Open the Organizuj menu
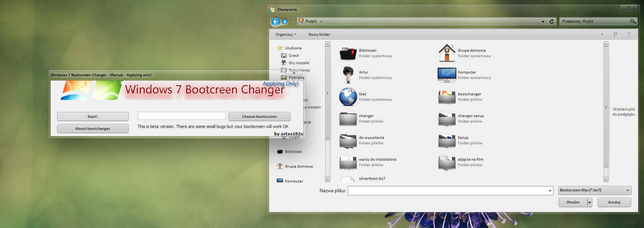Image resolution: width=644 pixels, height=228 pixels. point(286,34)
